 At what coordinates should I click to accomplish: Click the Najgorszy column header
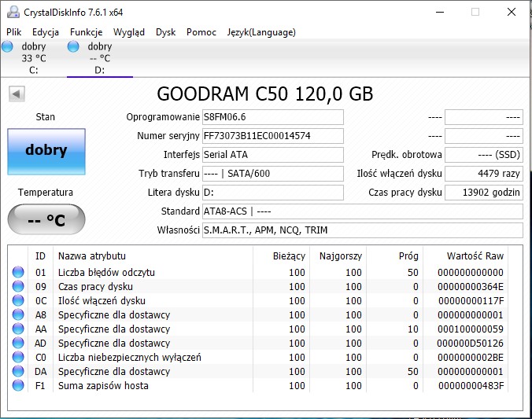pyautogui.click(x=338, y=256)
